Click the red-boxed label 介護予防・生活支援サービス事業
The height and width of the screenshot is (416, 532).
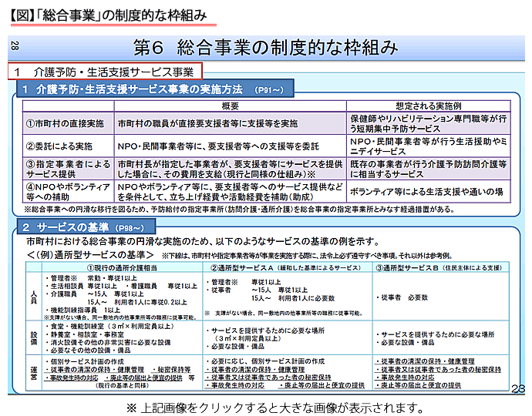click(105, 72)
